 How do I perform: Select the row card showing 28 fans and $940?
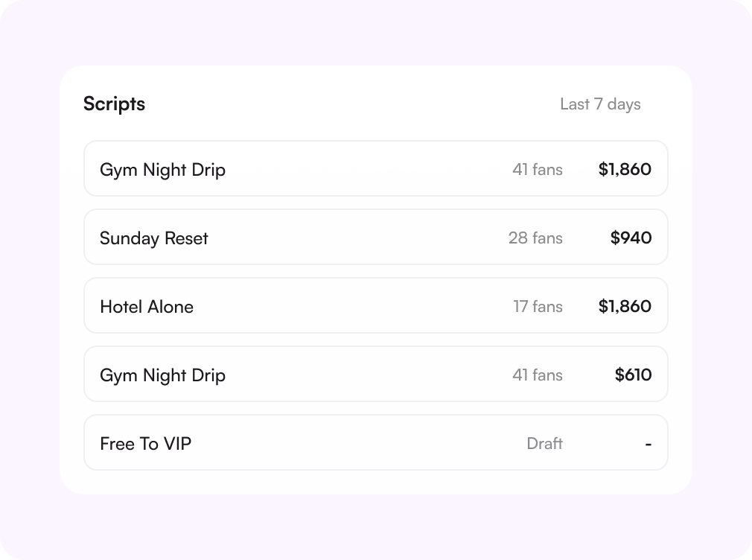(x=376, y=237)
